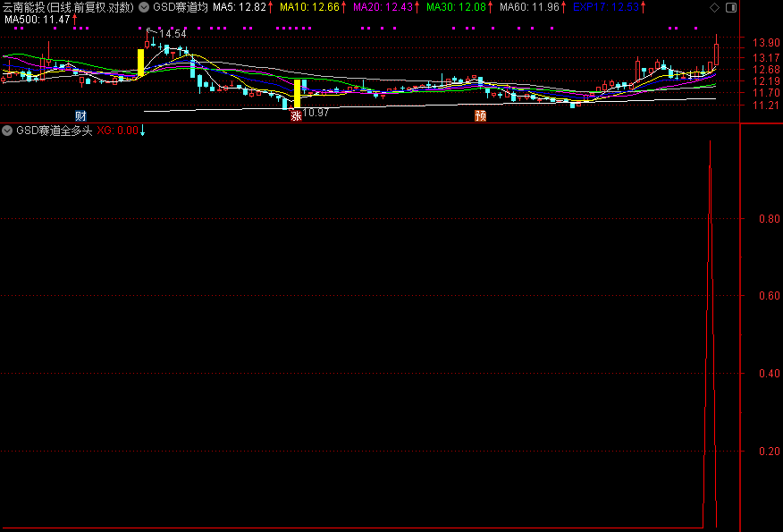
Task: Click the 14.54 high price annotation
Action: click(173, 34)
